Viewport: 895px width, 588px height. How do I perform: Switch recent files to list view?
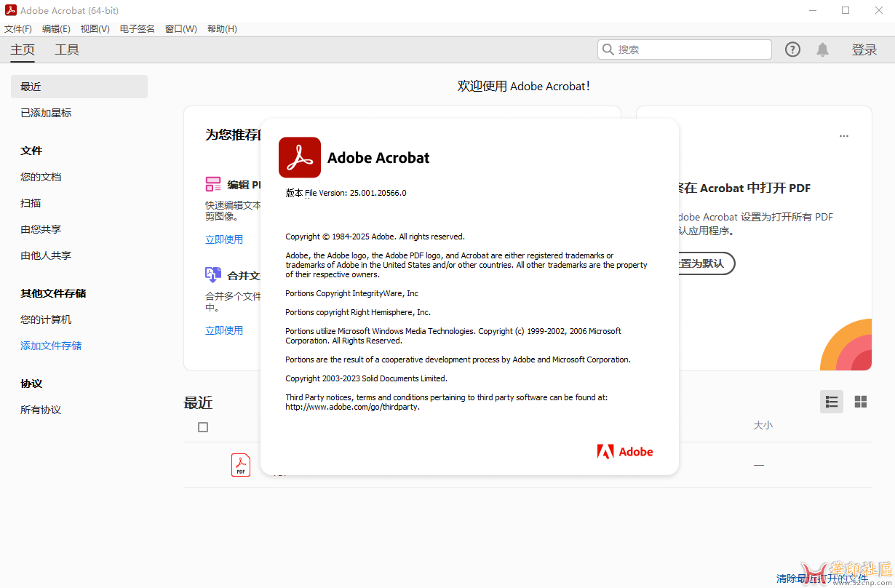(x=832, y=402)
